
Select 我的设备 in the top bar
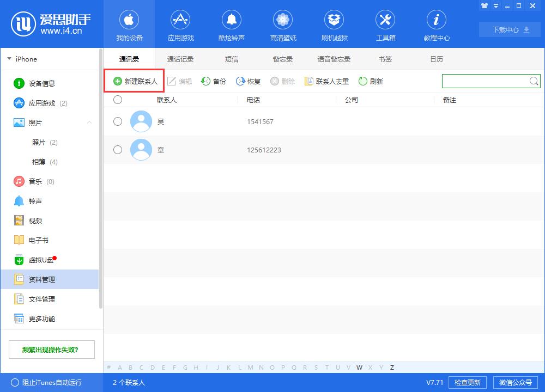pos(129,24)
